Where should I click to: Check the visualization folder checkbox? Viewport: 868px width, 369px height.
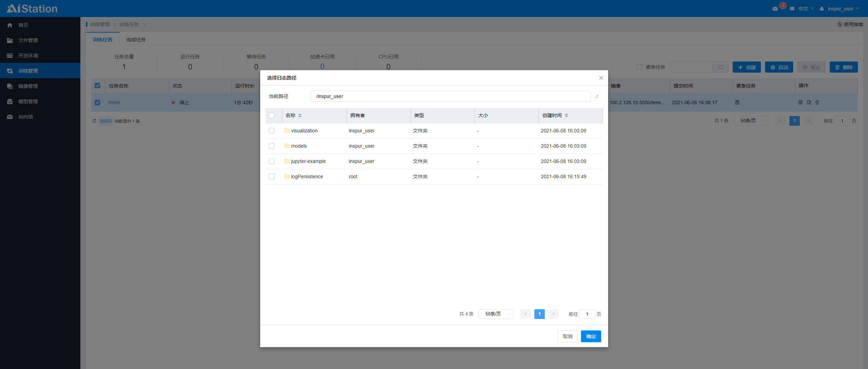[x=272, y=131]
